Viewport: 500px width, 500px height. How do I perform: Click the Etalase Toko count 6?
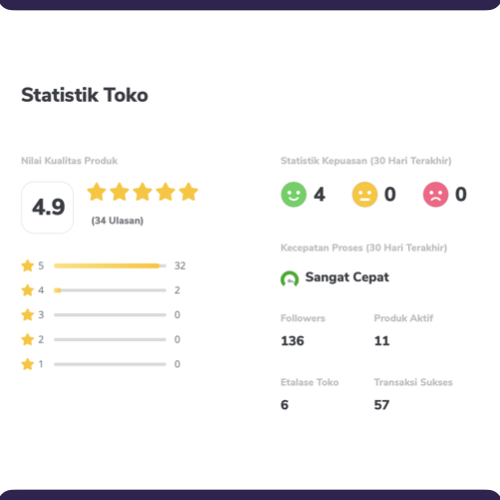pos(284,405)
